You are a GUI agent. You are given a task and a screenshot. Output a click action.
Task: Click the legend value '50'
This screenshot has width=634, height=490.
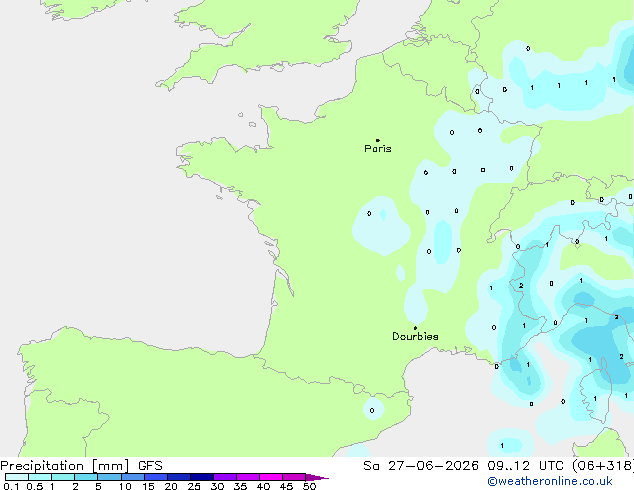pos(309,486)
